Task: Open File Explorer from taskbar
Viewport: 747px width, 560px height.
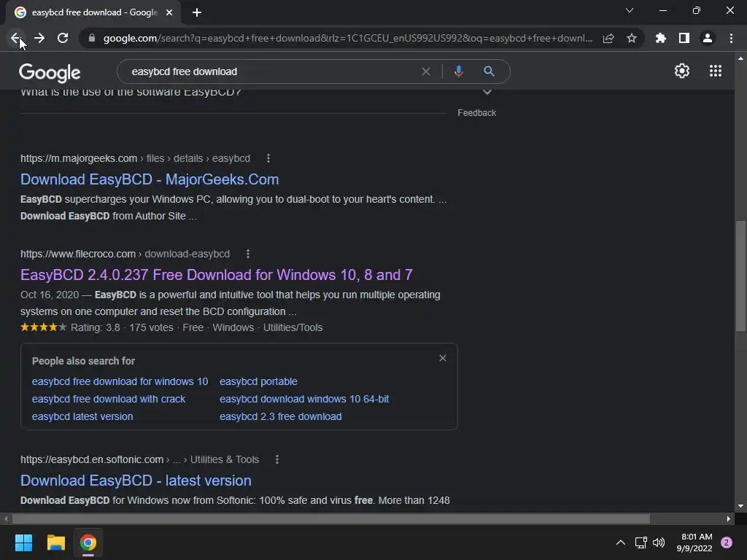Action: click(55, 542)
